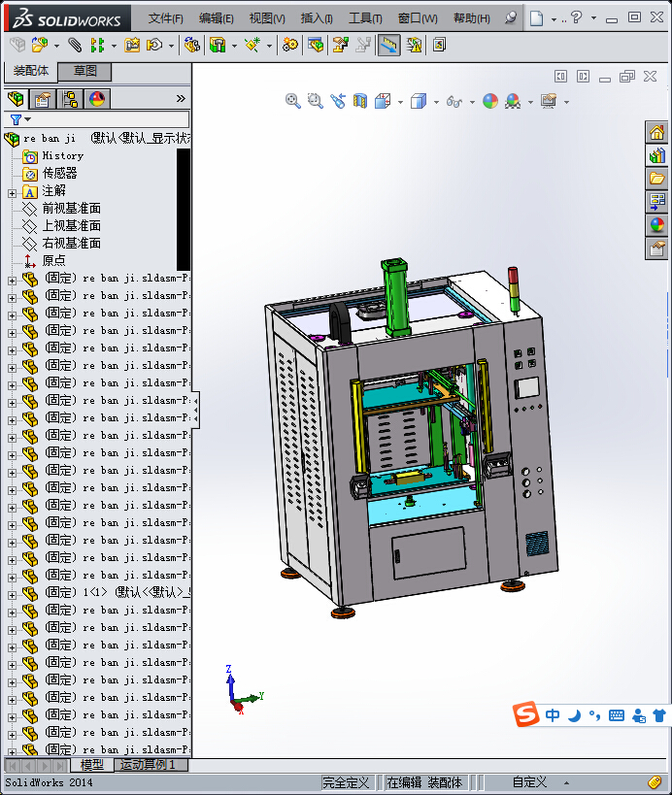Open the Assembly Features dropdown arrow

pyautogui.click(x=234, y=47)
